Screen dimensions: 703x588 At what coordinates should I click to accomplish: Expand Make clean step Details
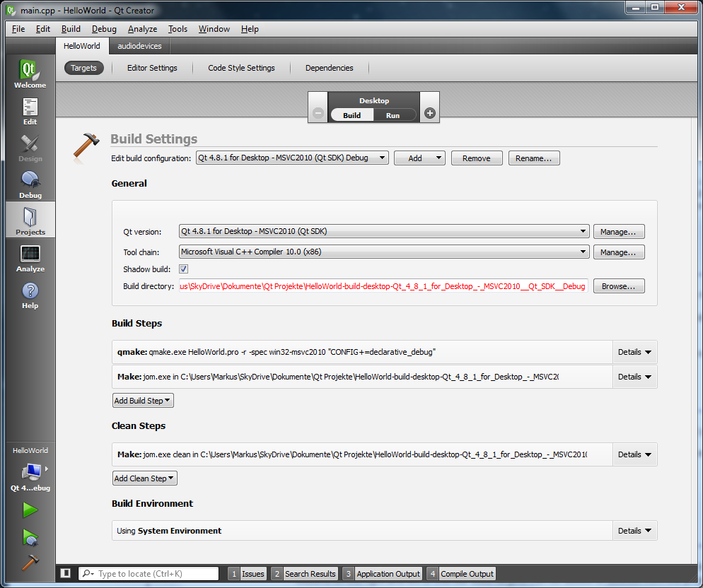[x=634, y=454]
